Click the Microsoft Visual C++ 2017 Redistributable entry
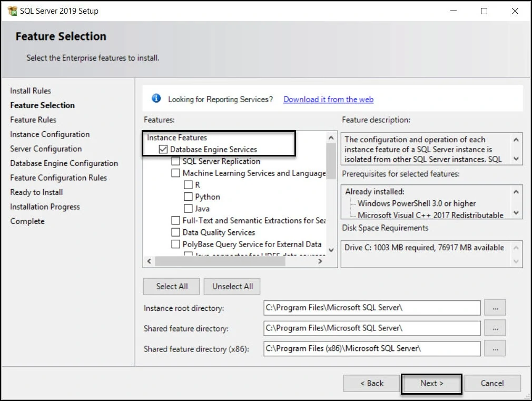The width and height of the screenshot is (532, 401). [x=430, y=215]
